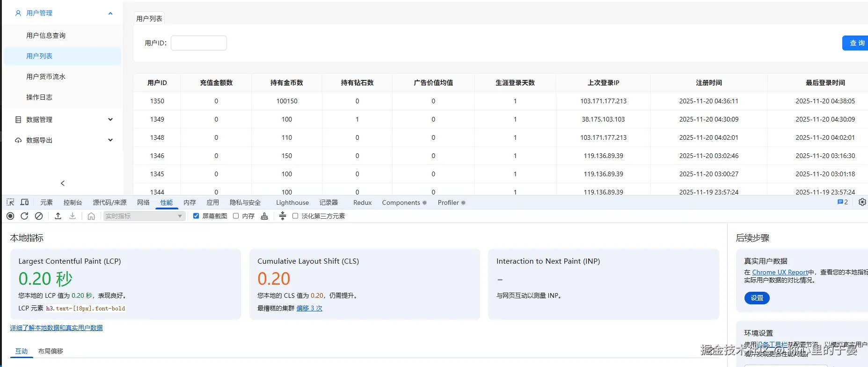Click the 持有金币数 column header

click(287, 83)
